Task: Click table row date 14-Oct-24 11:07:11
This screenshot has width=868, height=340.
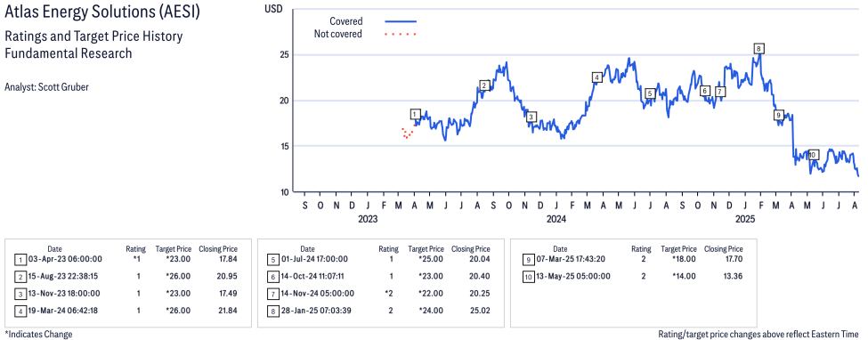Action: [x=312, y=276]
